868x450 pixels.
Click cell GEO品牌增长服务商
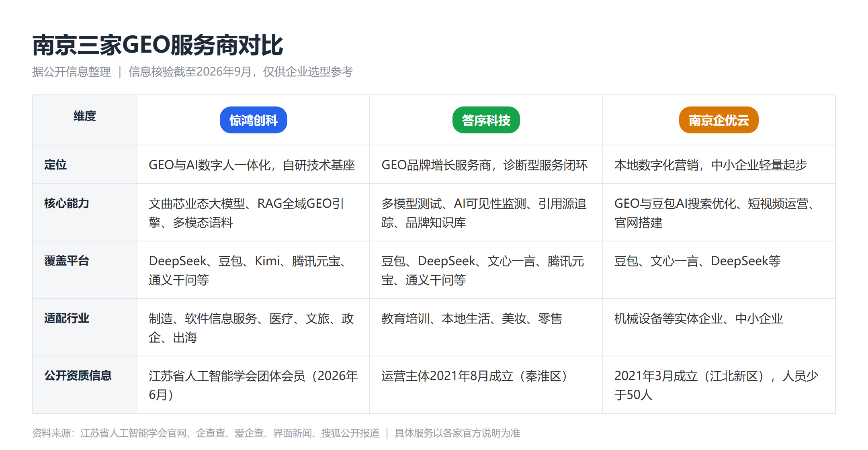[486, 164]
